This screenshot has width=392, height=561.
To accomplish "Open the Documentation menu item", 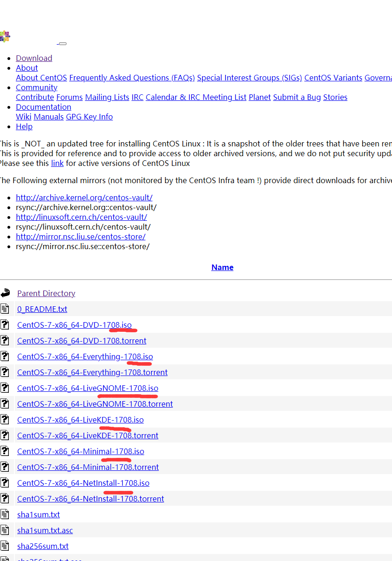I will point(44,107).
